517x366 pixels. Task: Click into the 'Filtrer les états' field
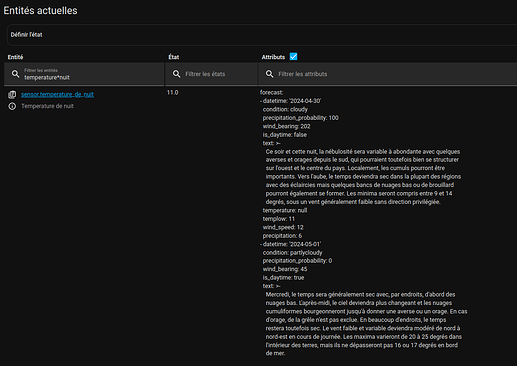point(211,74)
